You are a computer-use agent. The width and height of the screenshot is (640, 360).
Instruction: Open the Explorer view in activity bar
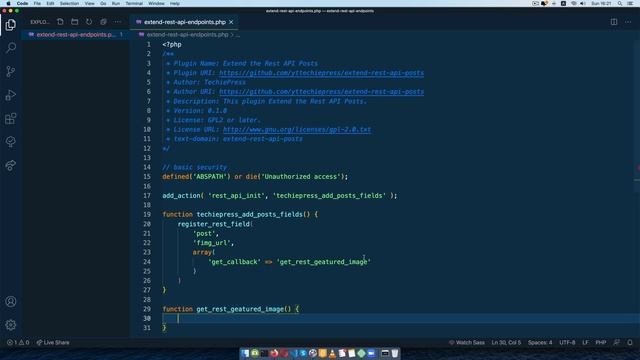click(x=11, y=25)
